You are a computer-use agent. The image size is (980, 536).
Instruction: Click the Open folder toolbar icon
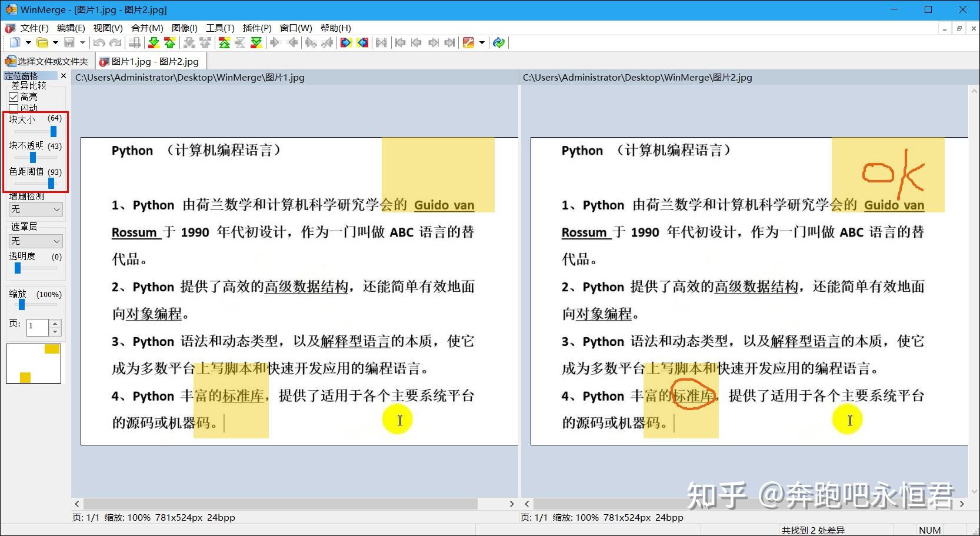(42, 42)
